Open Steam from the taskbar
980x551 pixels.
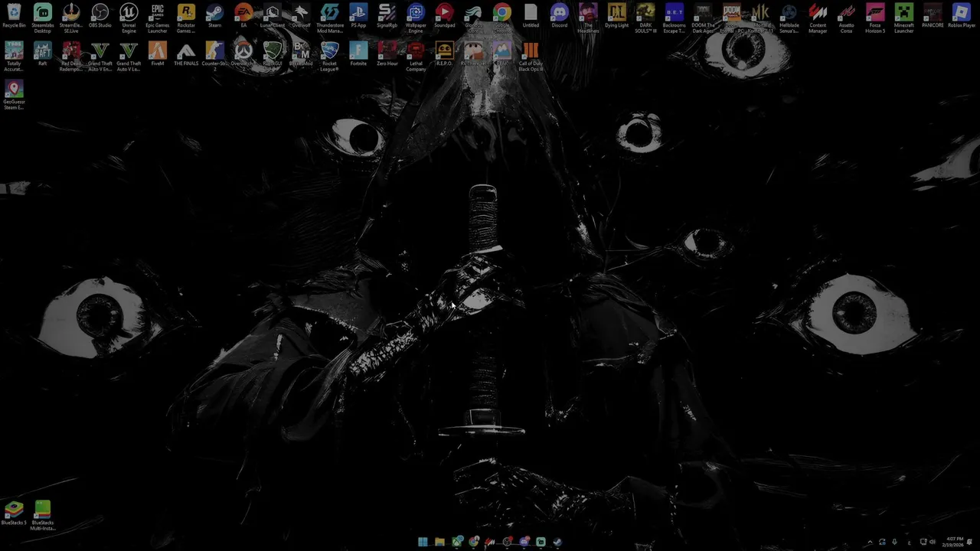(x=557, y=542)
